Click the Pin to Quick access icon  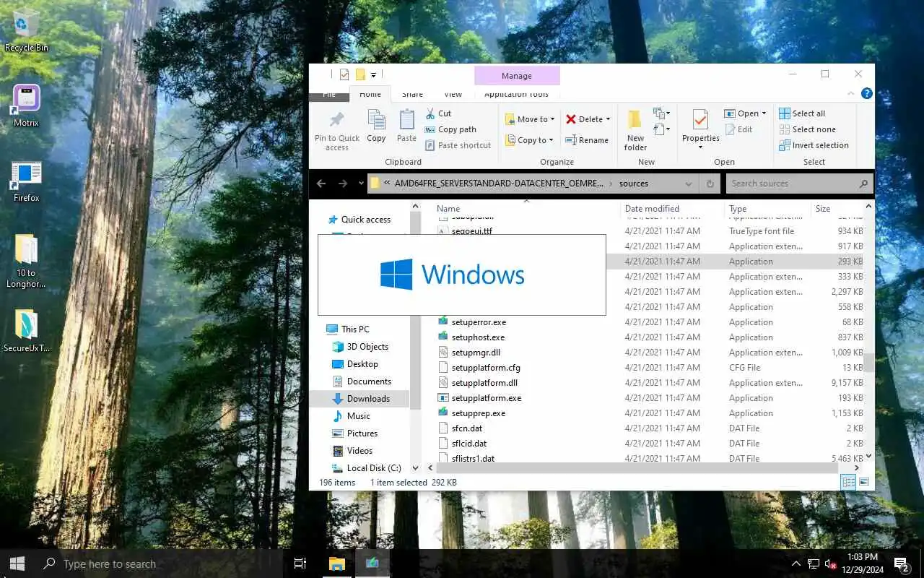[336, 120]
